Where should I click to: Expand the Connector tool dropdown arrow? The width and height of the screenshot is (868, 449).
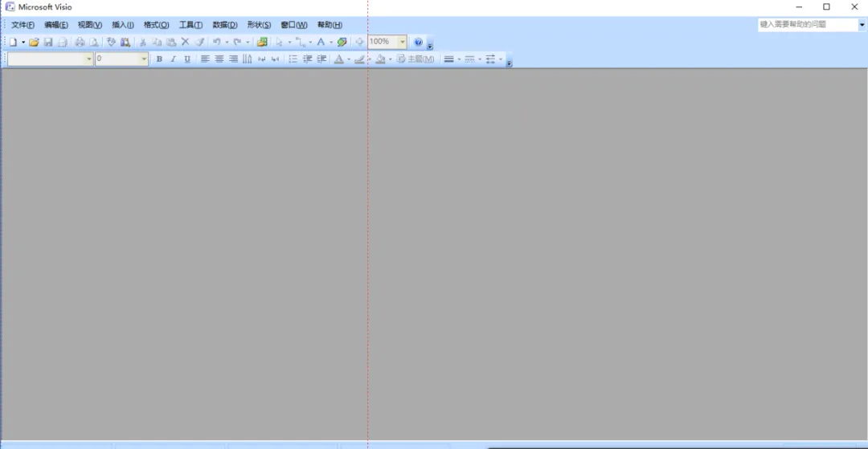(310, 42)
